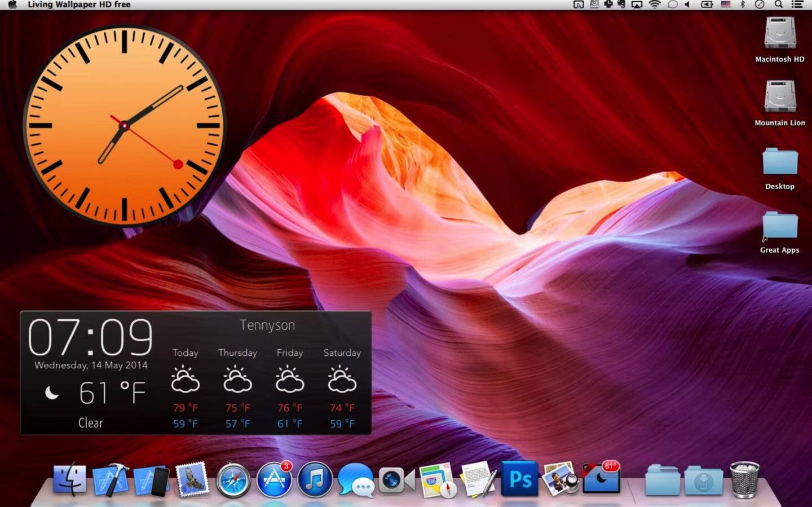The height and width of the screenshot is (507, 812).
Task: Click Thursday's forecast cloud icon
Action: click(x=237, y=379)
